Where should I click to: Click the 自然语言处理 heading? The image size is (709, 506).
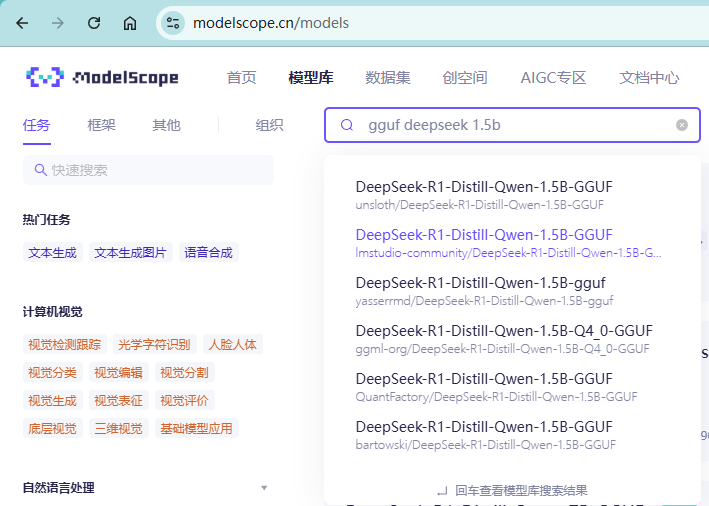pyautogui.click(x=59, y=488)
